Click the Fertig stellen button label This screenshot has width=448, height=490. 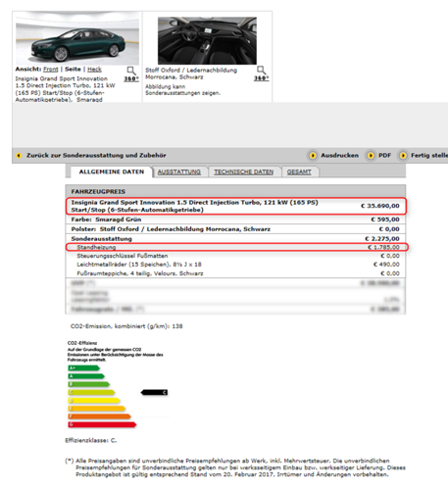point(429,156)
